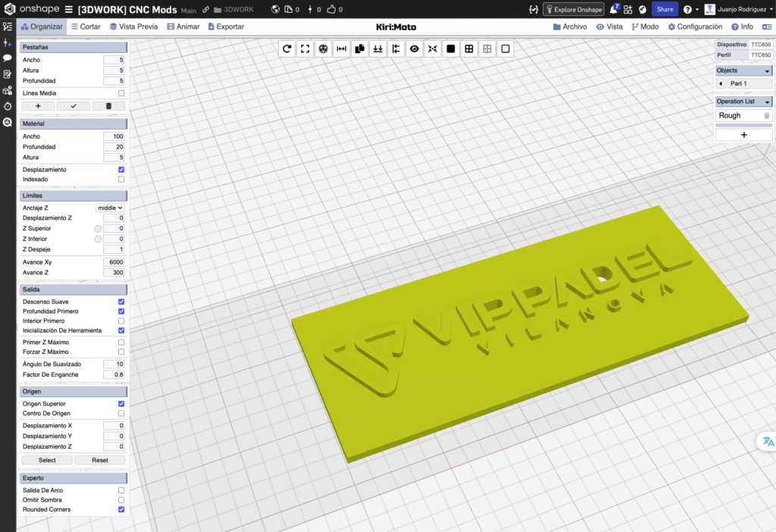
Task: Click the eye visibility icon in the toolbar
Action: tap(414, 49)
